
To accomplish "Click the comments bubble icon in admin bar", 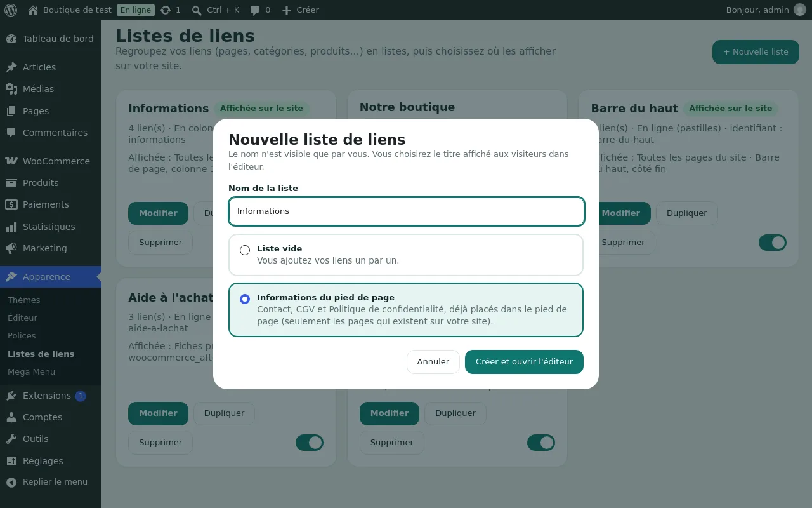I will pos(255,10).
